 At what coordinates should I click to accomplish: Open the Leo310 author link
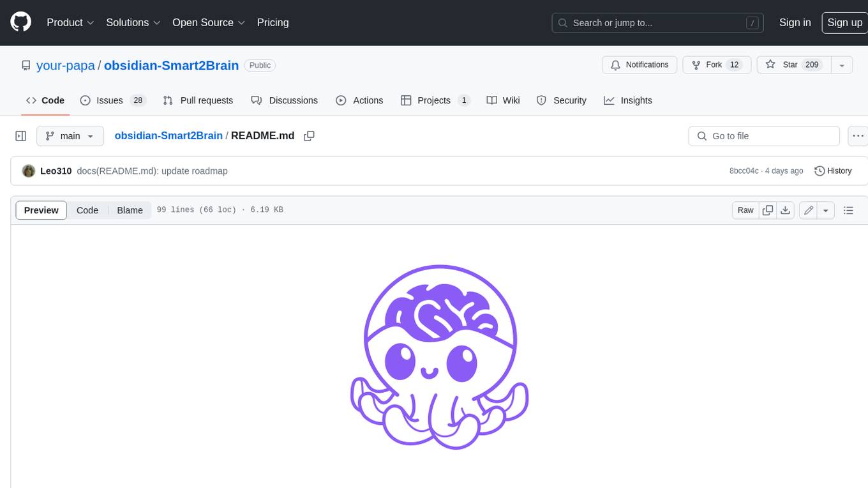[x=56, y=171]
